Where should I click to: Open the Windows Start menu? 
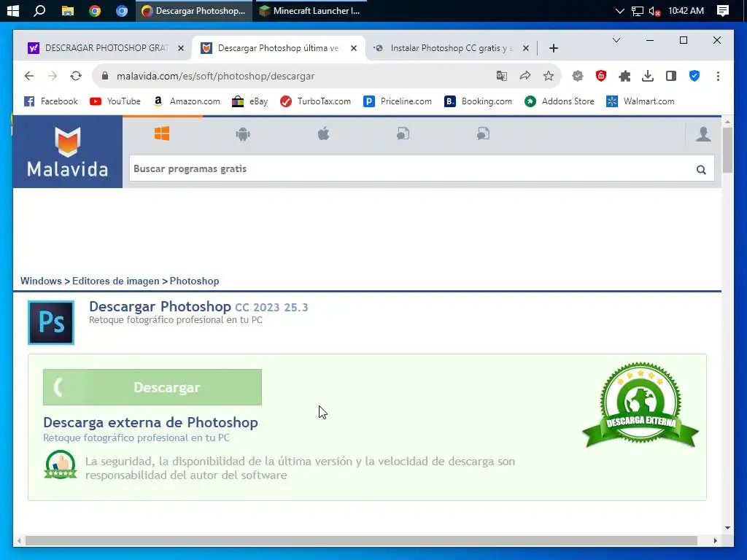13,10
